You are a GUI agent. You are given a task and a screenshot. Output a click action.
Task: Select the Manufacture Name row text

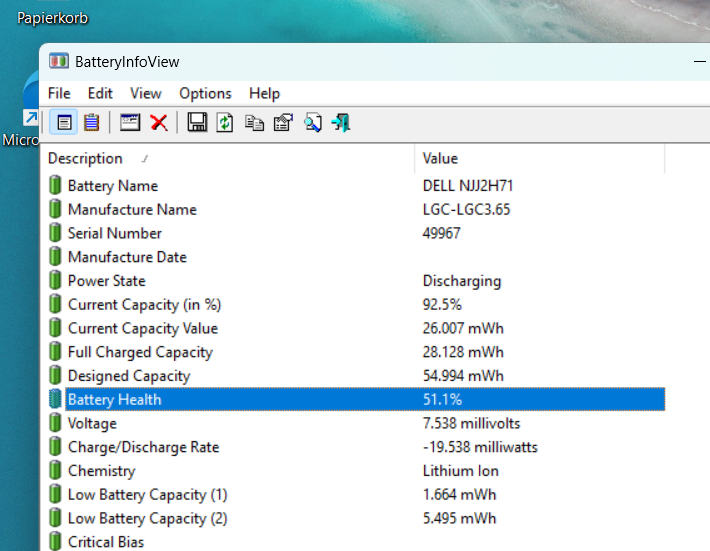point(132,209)
